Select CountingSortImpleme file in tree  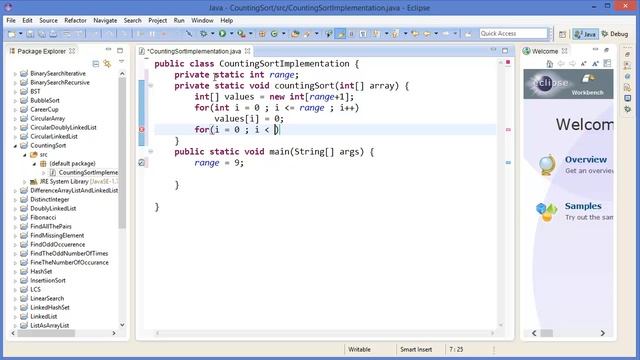click(84, 173)
